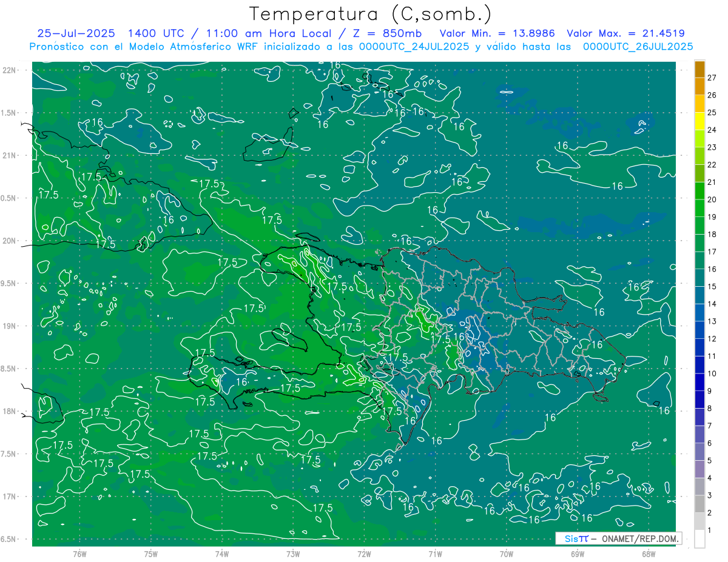The image size is (728, 562).
Task: Click the '71W' longitude label
Action: pos(435,554)
